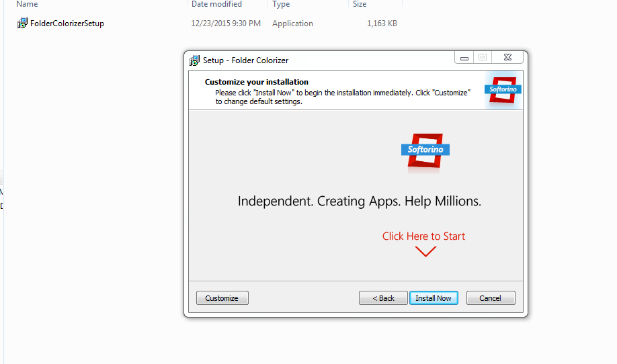Click the small Softorino logo in the header

503,89
